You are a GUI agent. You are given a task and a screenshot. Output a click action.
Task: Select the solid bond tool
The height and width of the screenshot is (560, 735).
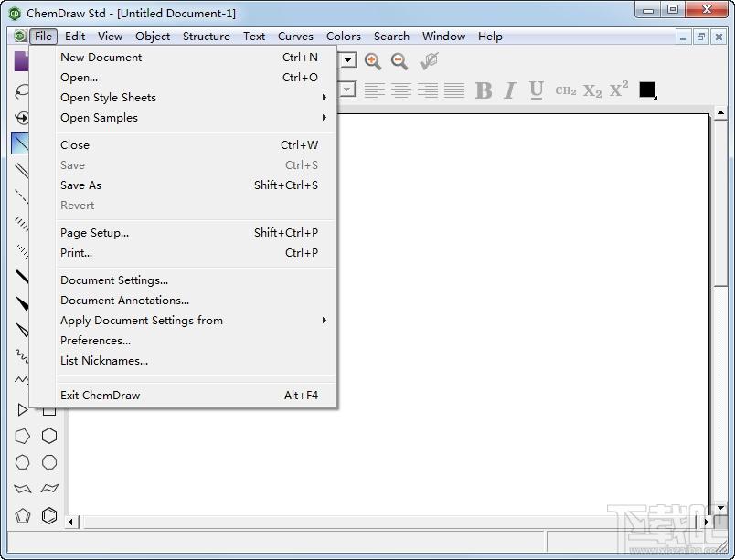[x=21, y=143]
